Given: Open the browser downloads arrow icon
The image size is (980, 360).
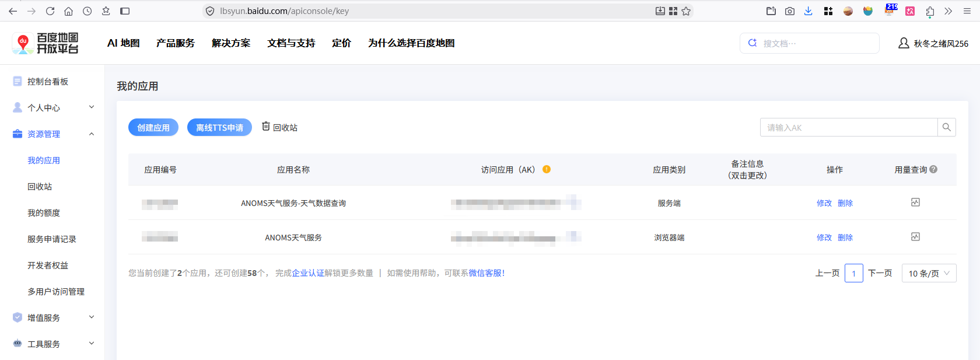Looking at the screenshot, I should (x=808, y=11).
